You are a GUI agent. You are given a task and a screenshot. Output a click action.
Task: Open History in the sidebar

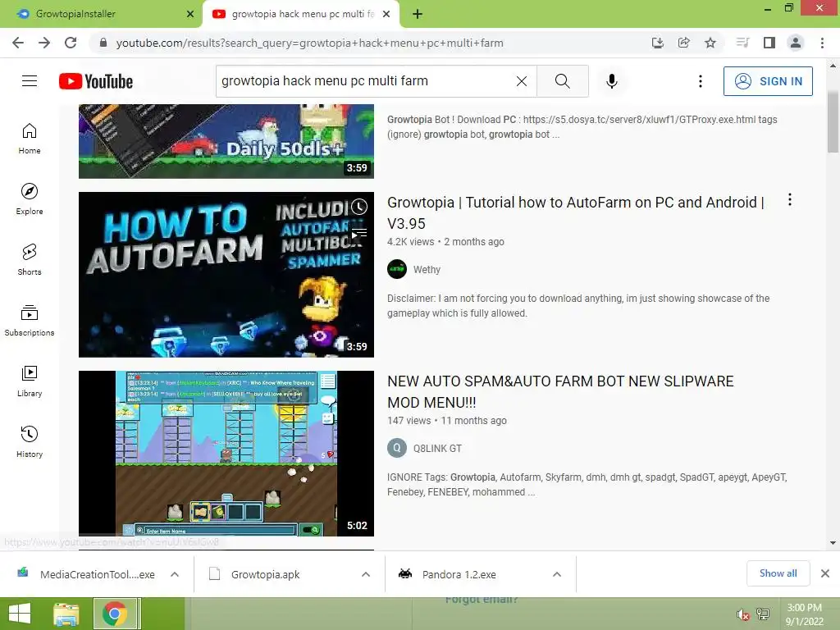(x=30, y=442)
